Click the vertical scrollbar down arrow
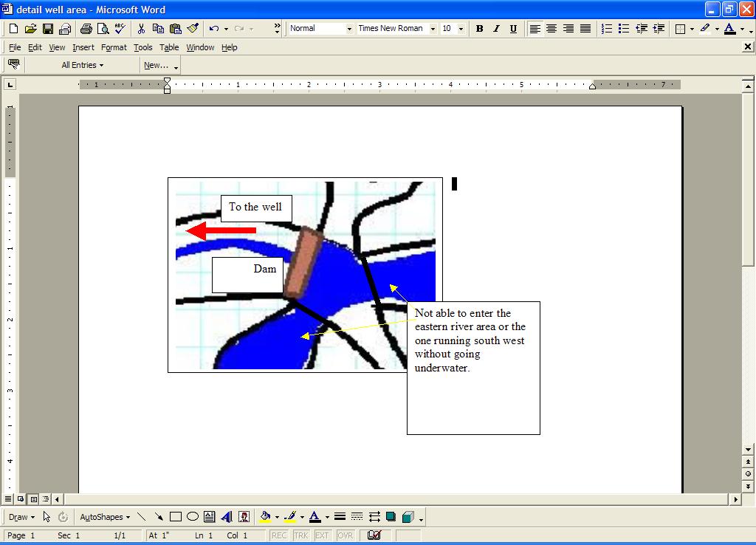Viewport: 756px width, 545px height. pos(748,449)
